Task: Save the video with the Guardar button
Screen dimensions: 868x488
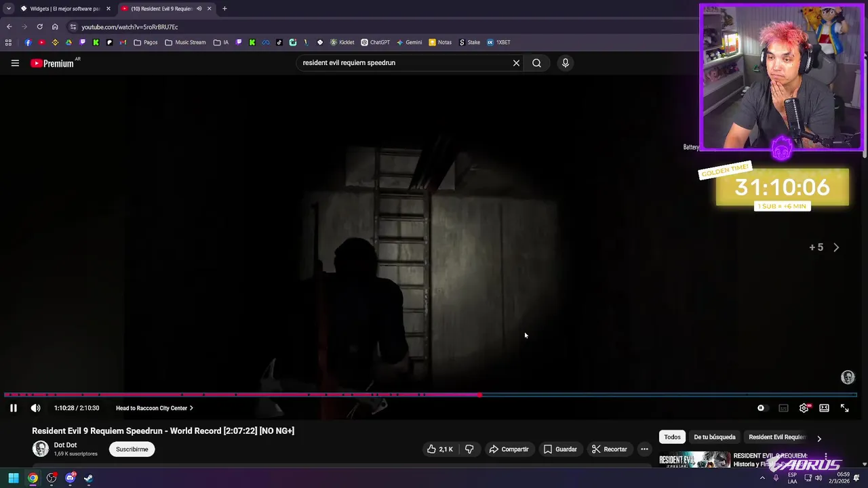Action: tap(560, 449)
